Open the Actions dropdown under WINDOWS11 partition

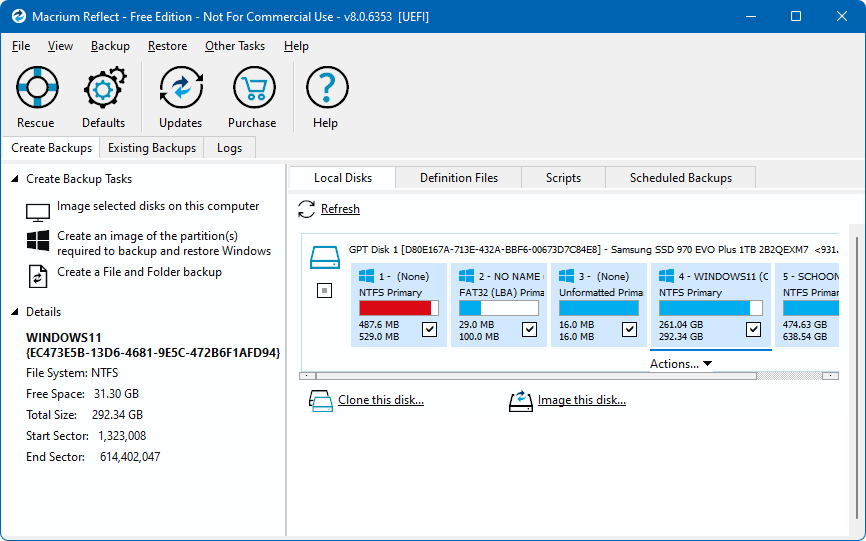click(x=681, y=364)
